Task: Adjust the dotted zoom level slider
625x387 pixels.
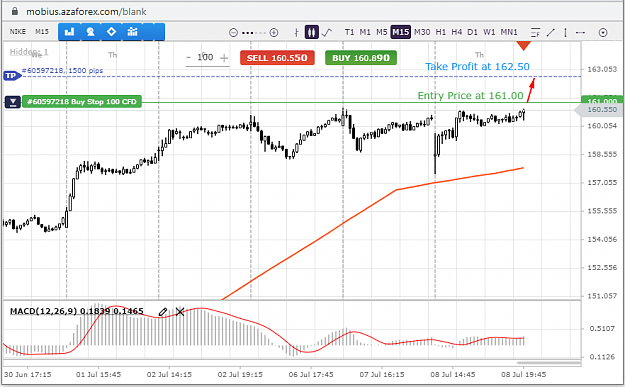Action: 254,33
